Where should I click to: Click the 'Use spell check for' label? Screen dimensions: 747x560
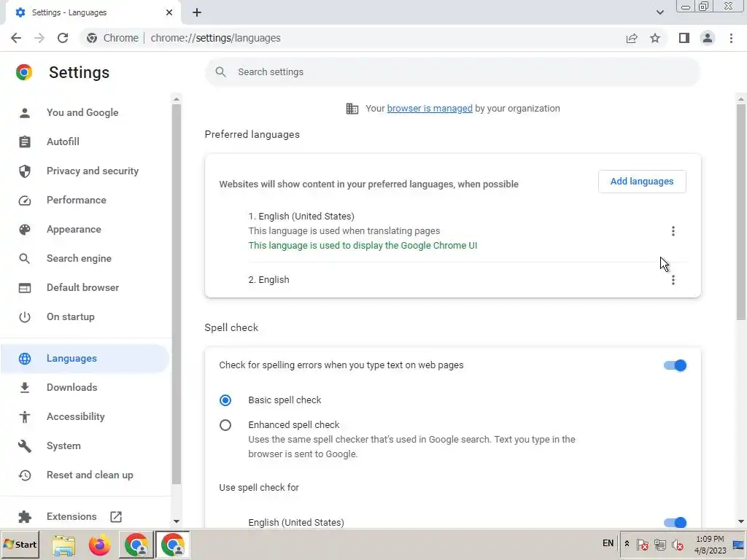[x=259, y=488]
